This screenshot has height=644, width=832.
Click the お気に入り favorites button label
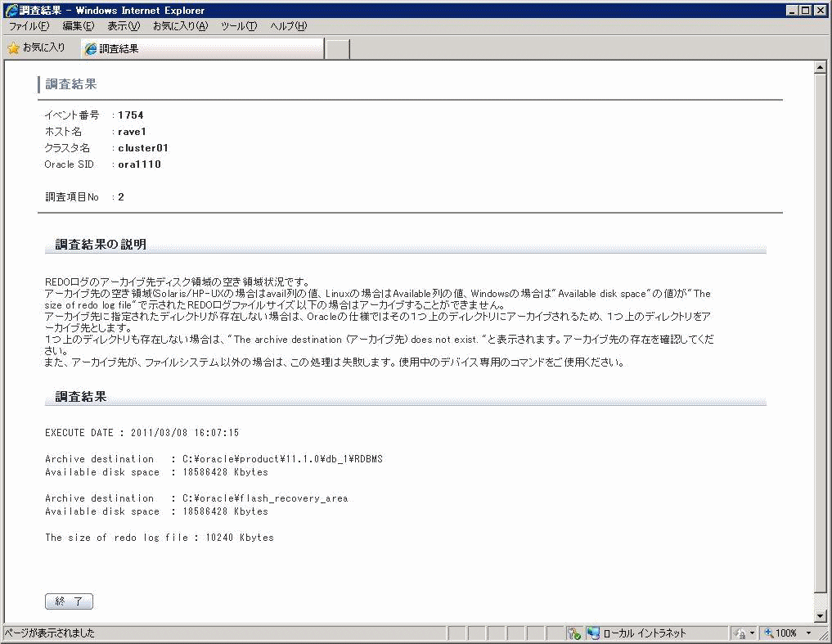pos(44,47)
